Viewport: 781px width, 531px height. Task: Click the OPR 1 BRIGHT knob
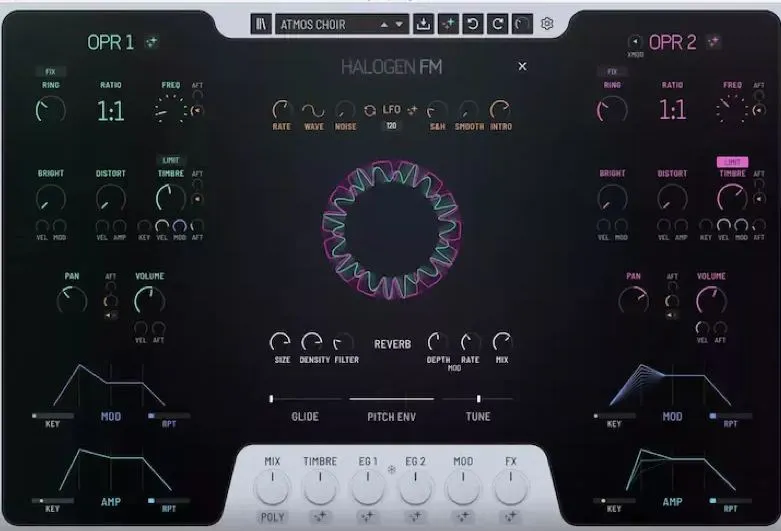coord(50,198)
